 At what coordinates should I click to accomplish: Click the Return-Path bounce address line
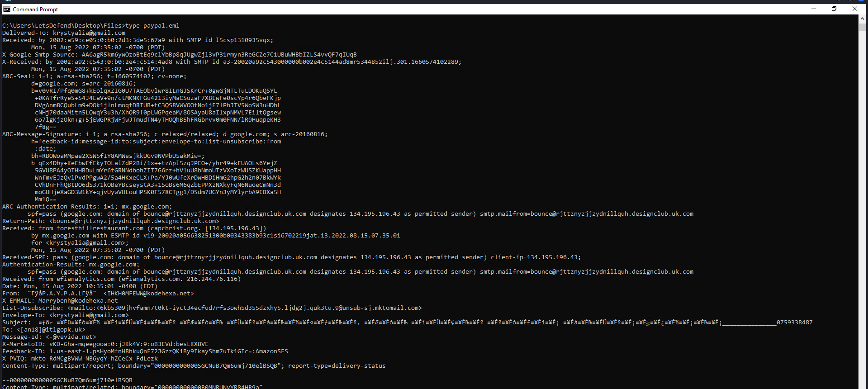point(111,221)
